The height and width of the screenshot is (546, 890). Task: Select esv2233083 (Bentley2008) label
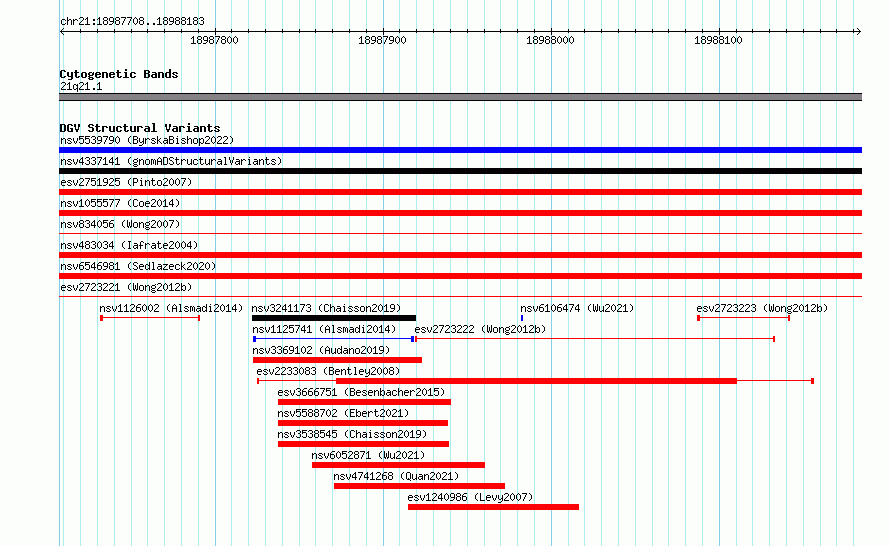pos(328,371)
